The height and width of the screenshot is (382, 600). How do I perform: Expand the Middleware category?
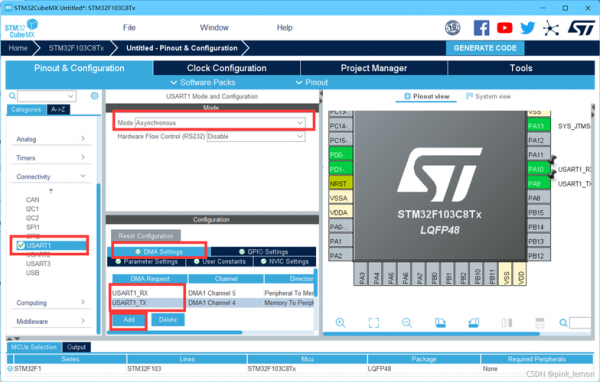51,322
